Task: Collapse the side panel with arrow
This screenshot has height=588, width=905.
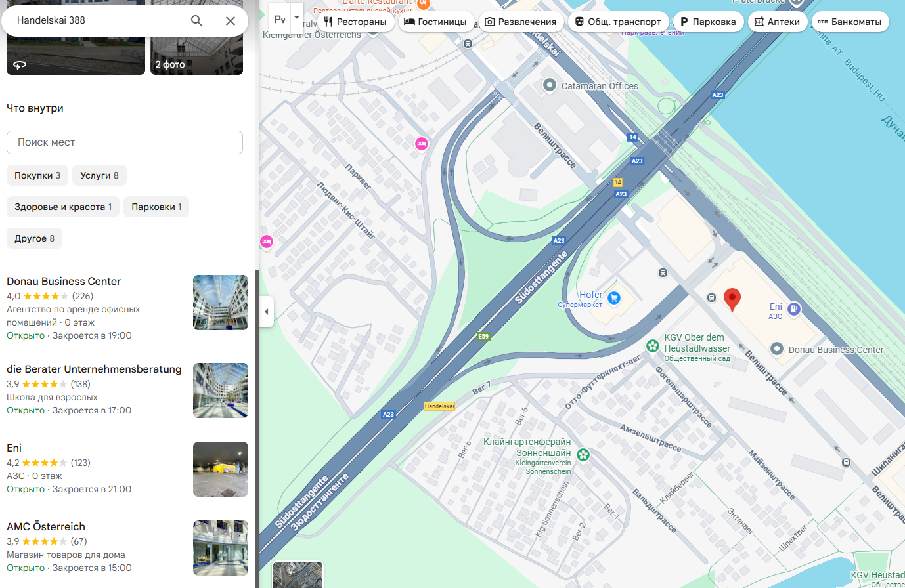Action: coord(266,312)
